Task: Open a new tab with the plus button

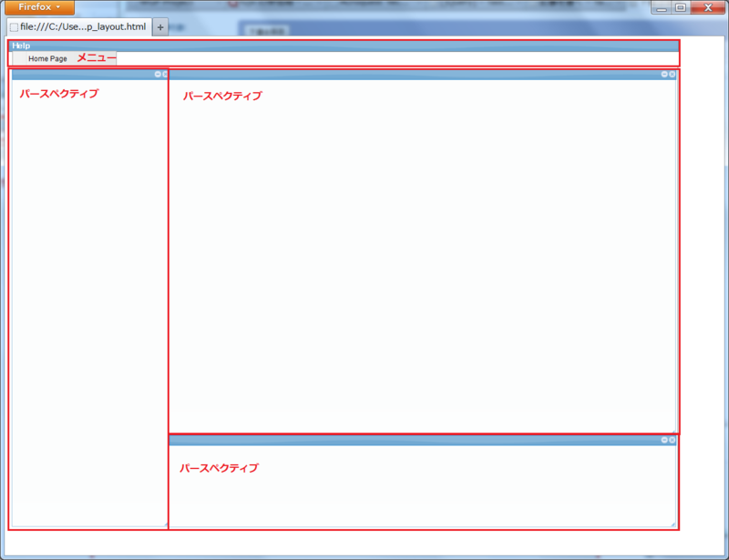Action: (160, 26)
